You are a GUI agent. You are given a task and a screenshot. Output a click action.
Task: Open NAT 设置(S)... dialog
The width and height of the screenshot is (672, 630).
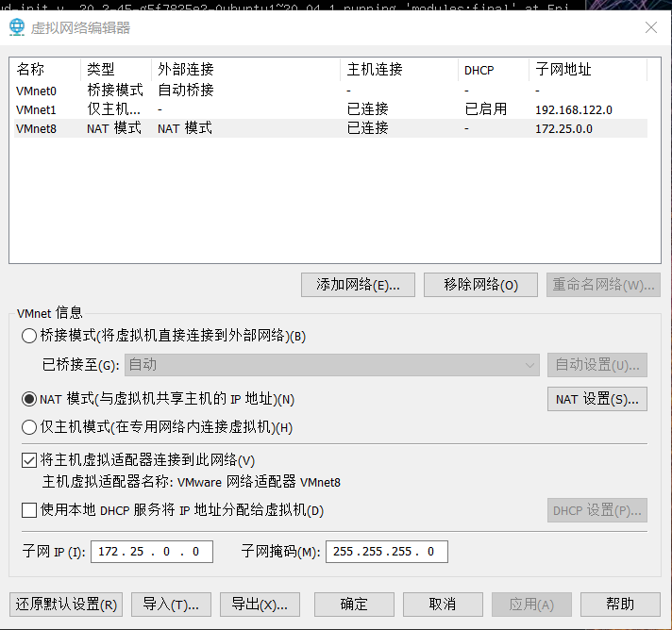click(x=597, y=399)
